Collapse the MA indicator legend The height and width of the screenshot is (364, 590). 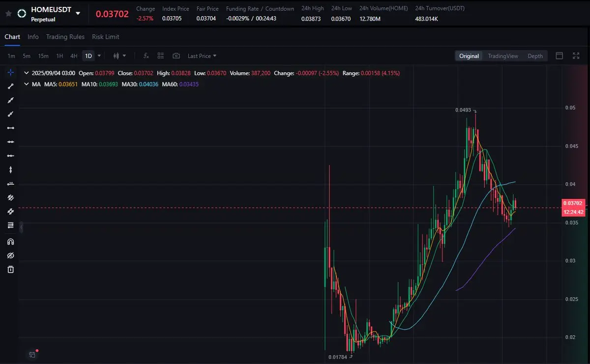click(26, 84)
